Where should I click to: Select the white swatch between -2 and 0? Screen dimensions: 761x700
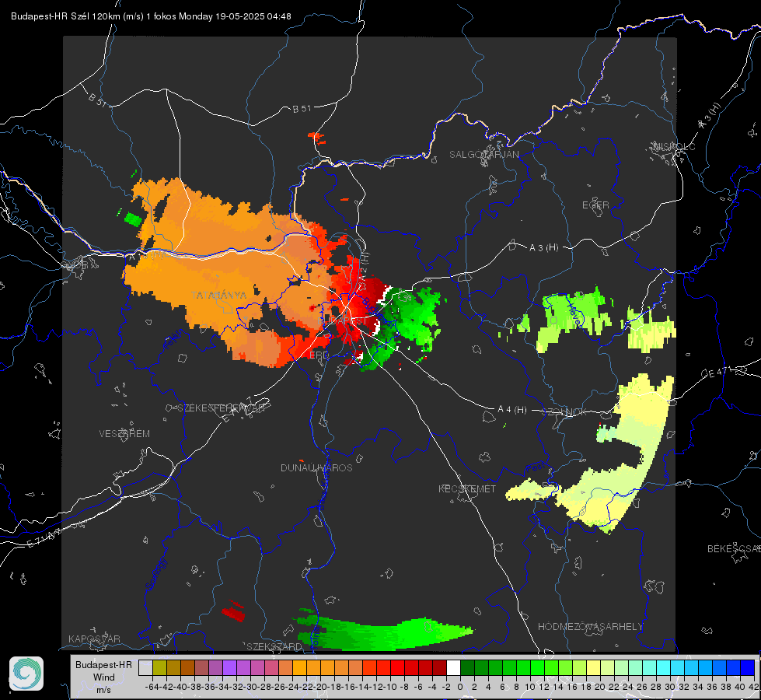(453, 668)
